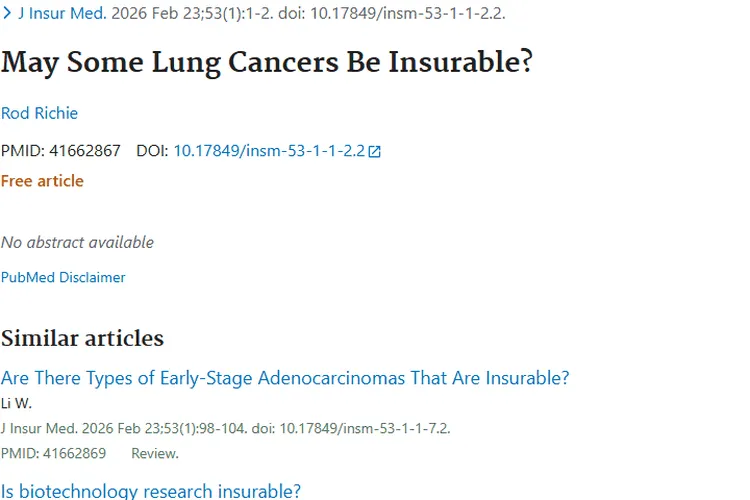Open 'Is biotechnology research insurable?' article
This screenshot has height=500, width=750.
pos(151,490)
